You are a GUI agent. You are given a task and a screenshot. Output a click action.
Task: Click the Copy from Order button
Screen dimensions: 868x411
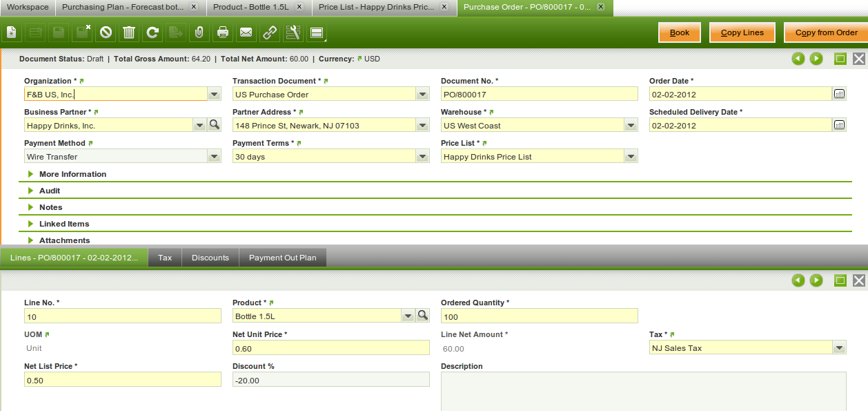(x=826, y=32)
